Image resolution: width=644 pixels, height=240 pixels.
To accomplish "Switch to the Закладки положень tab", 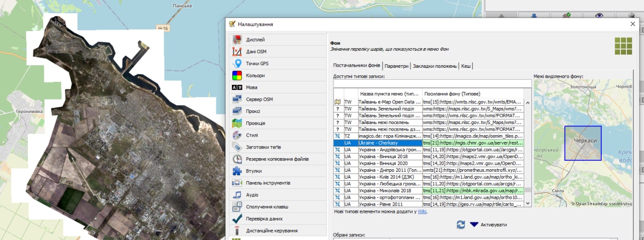I will pos(435,66).
